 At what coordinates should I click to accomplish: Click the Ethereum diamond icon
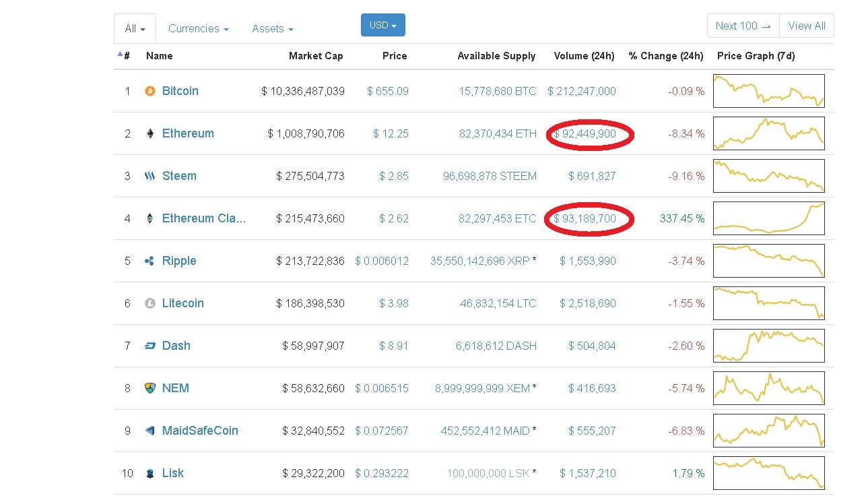(x=150, y=133)
